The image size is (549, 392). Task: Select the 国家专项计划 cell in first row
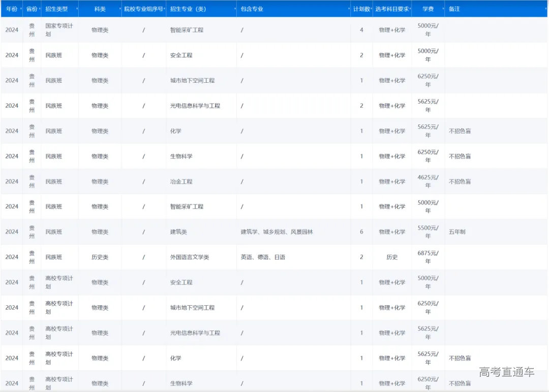(x=59, y=29)
